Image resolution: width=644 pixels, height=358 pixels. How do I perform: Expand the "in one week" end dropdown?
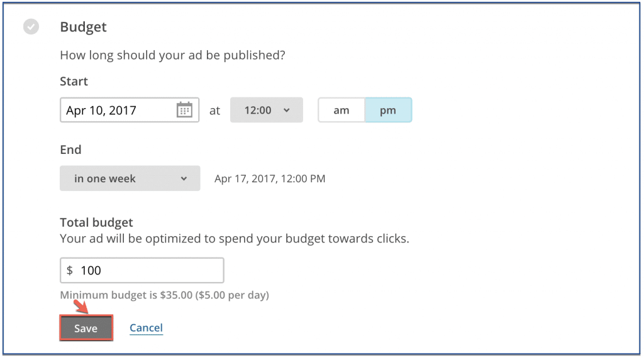click(x=130, y=178)
